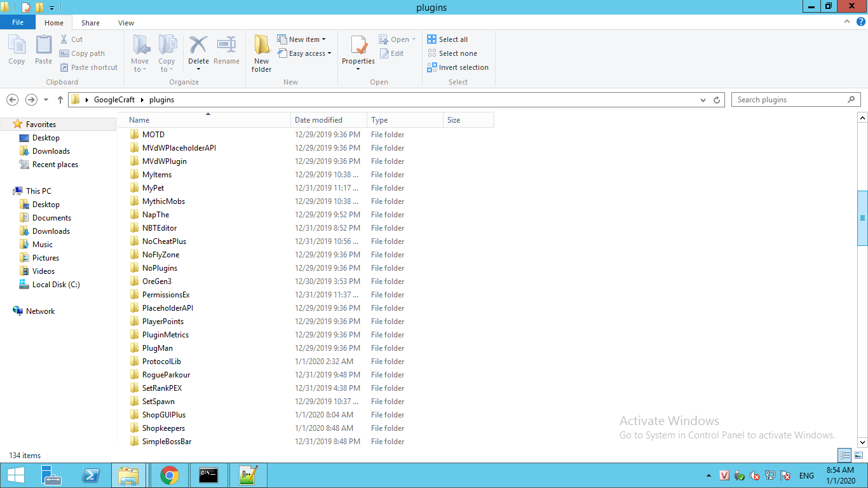Viewport: 868px width, 488px height.
Task: Select the MythicMobs folder
Action: point(163,201)
